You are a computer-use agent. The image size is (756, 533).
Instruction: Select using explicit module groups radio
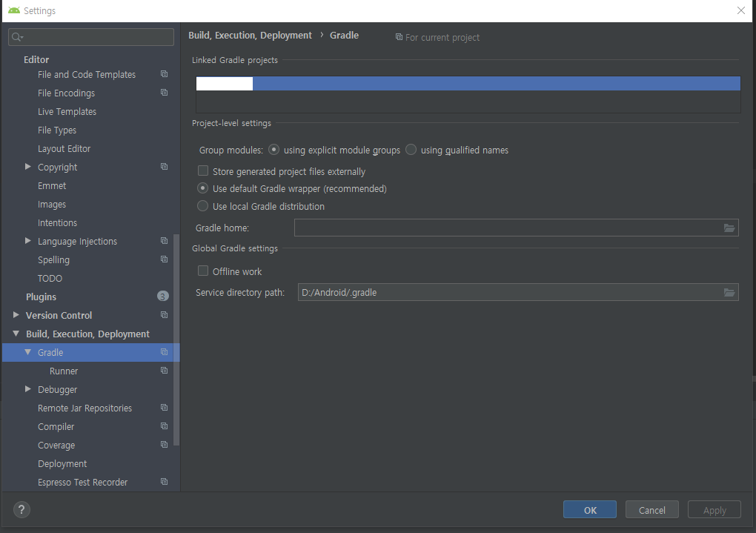click(x=273, y=150)
